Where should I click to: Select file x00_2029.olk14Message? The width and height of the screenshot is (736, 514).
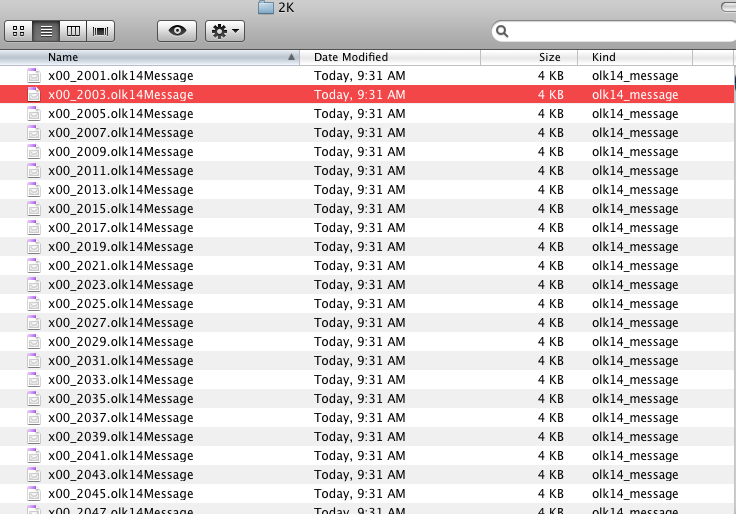[x=366, y=342]
